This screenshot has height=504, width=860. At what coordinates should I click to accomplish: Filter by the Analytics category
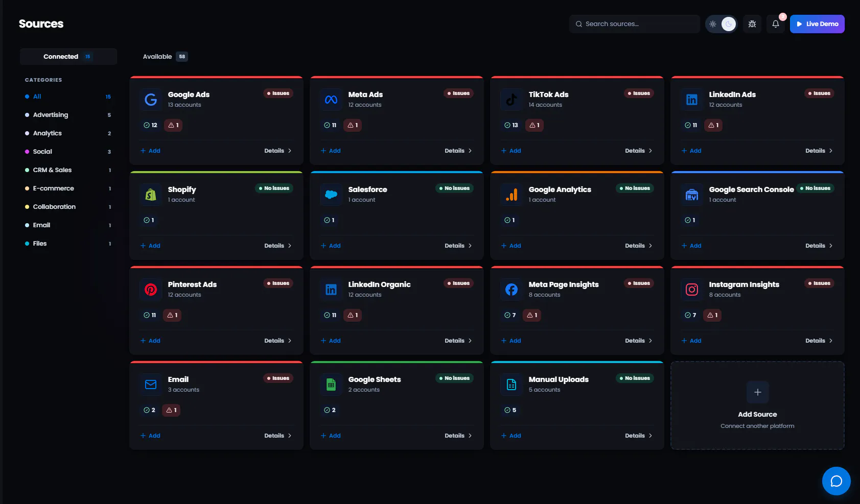tap(68, 133)
